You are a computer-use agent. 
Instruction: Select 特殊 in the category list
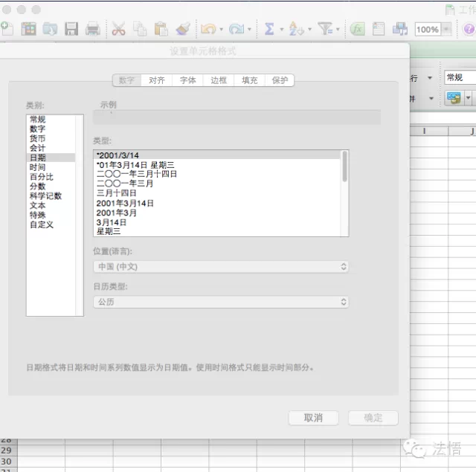coord(51,215)
